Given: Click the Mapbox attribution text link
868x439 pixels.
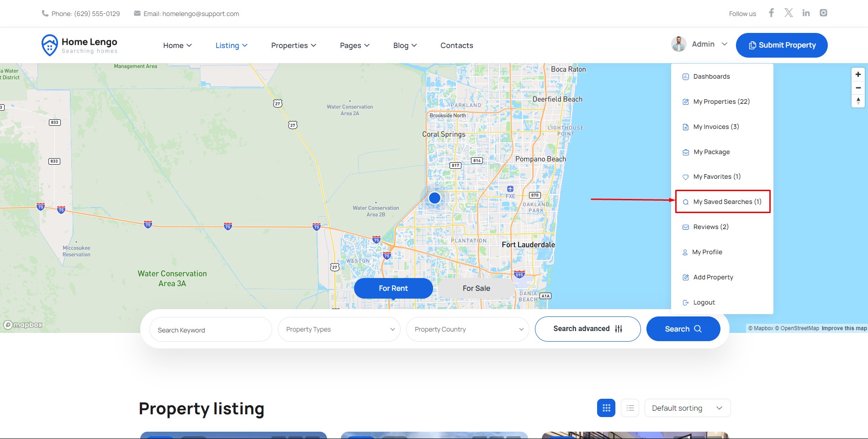Looking at the screenshot, I should coord(761,328).
